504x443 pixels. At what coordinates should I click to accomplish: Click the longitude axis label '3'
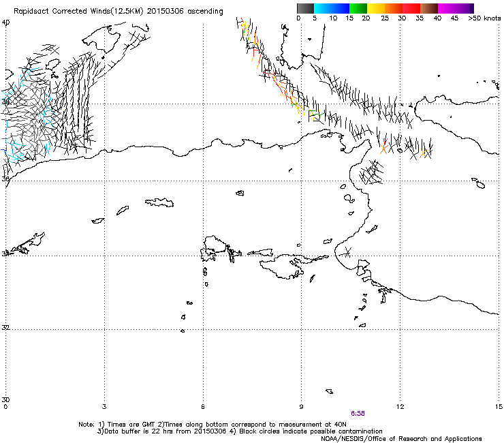(104, 407)
